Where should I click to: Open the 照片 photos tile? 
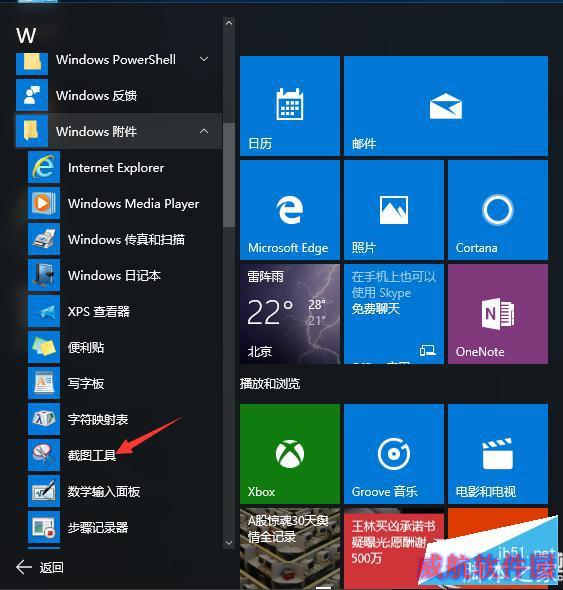point(394,210)
